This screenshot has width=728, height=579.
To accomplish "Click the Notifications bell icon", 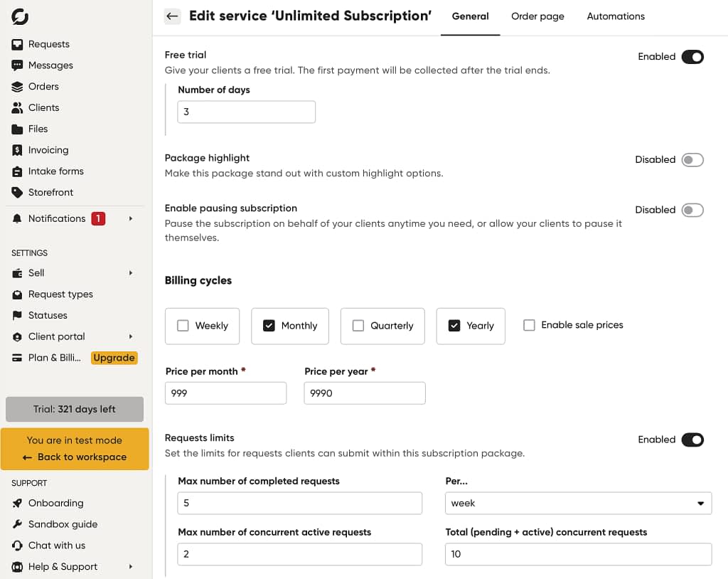I will pyautogui.click(x=17, y=219).
